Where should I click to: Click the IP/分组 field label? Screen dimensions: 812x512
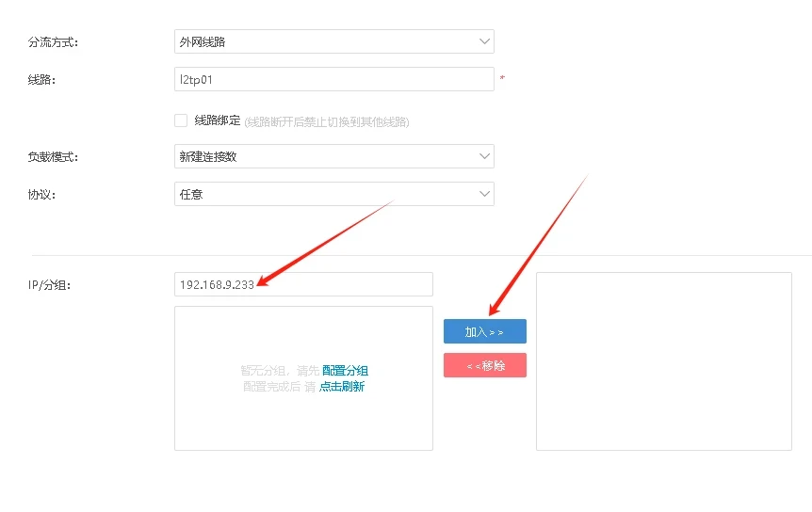50,285
